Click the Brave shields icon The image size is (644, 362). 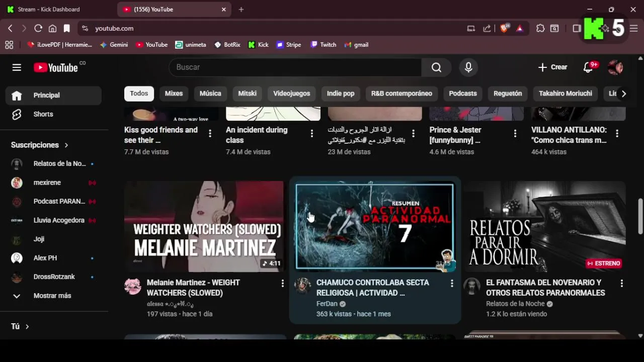(504, 28)
